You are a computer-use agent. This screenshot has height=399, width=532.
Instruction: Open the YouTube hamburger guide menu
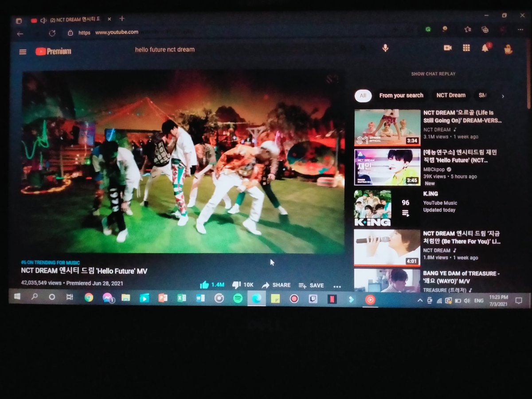(23, 52)
